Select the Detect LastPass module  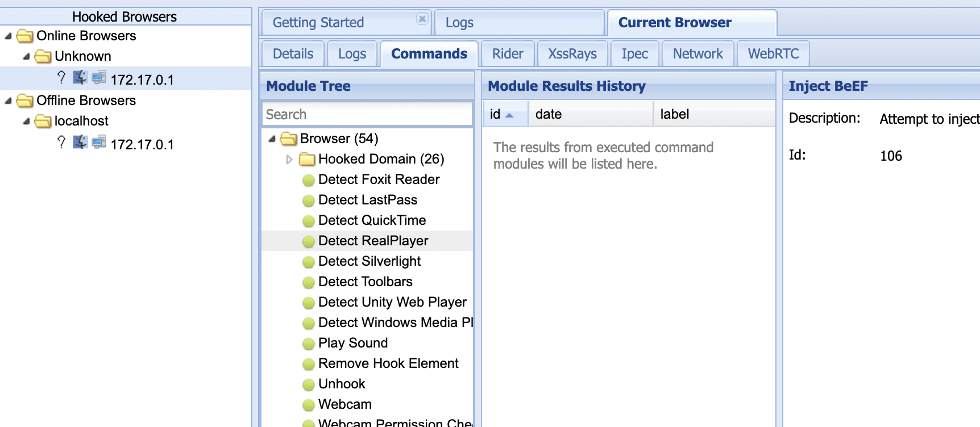tap(368, 200)
